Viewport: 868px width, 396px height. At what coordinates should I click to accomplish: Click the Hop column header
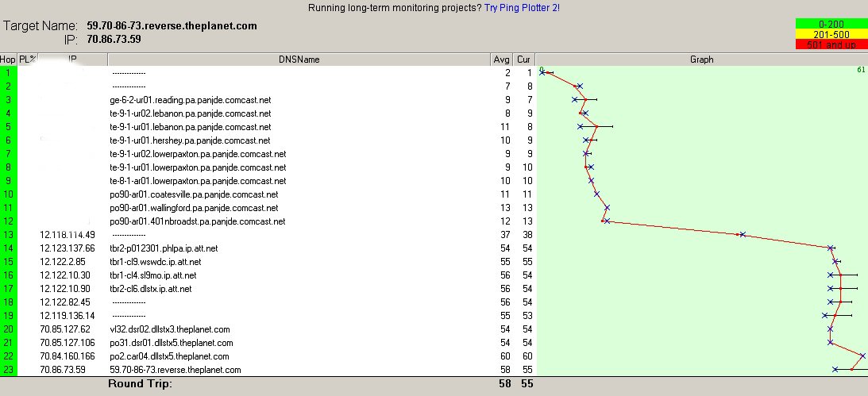point(8,60)
